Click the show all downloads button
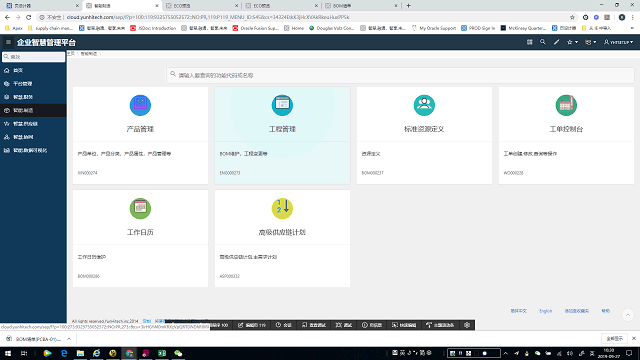 coord(614,338)
